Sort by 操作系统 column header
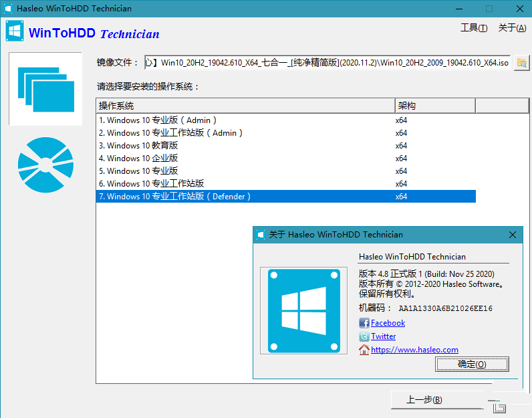 (245, 106)
